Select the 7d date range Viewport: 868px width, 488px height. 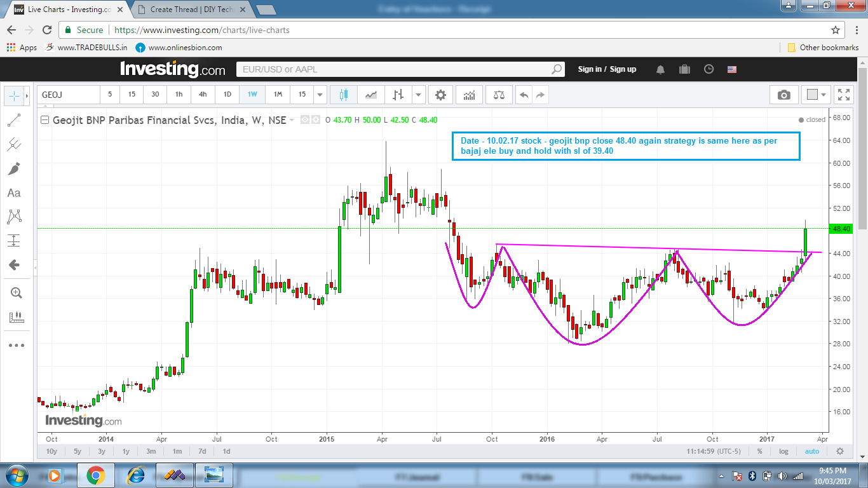[x=202, y=451]
